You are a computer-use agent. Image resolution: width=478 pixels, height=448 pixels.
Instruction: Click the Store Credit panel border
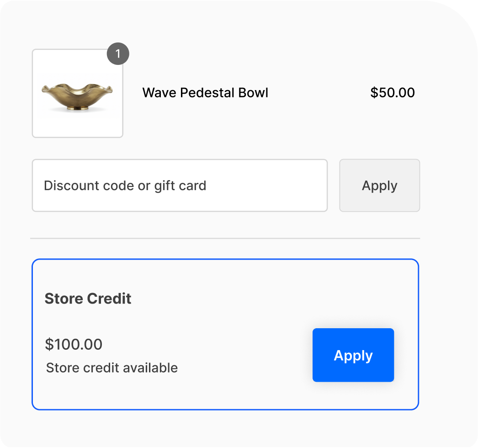(x=225, y=259)
